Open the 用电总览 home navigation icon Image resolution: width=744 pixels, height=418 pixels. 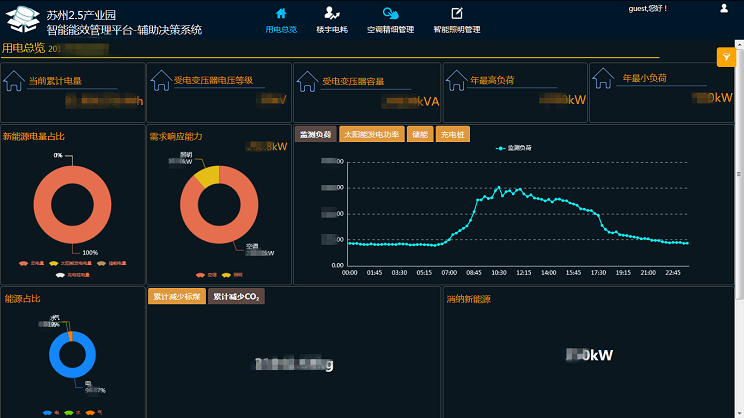coord(281,13)
